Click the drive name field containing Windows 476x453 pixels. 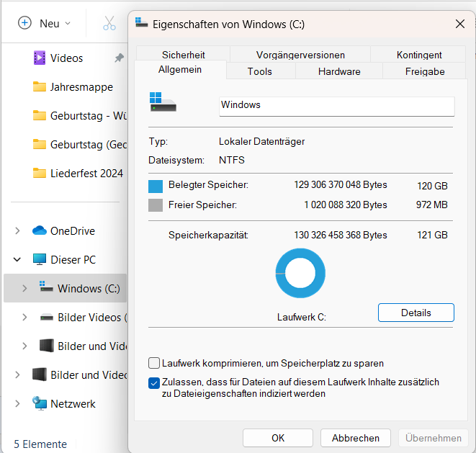337,106
